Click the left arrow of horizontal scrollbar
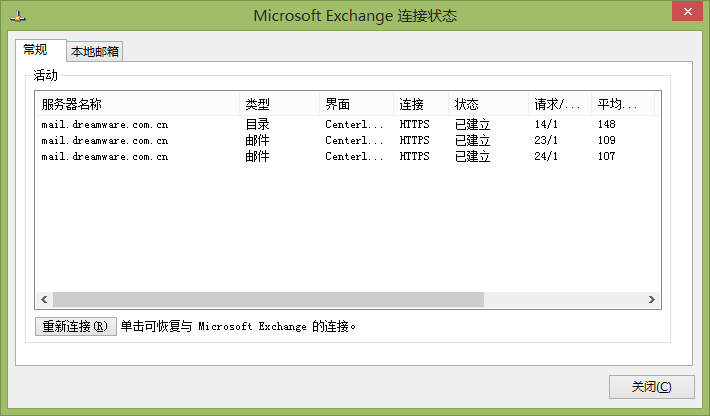 pyautogui.click(x=44, y=300)
